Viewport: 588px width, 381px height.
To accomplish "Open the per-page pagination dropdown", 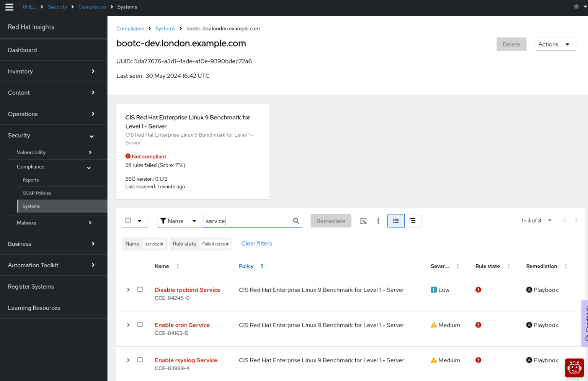I will [x=550, y=221].
